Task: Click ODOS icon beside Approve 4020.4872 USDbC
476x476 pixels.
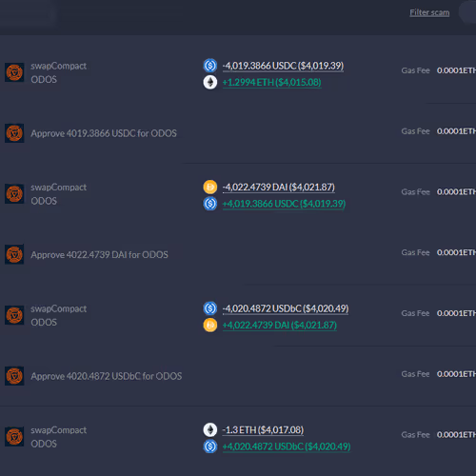Action: click(14, 376)
